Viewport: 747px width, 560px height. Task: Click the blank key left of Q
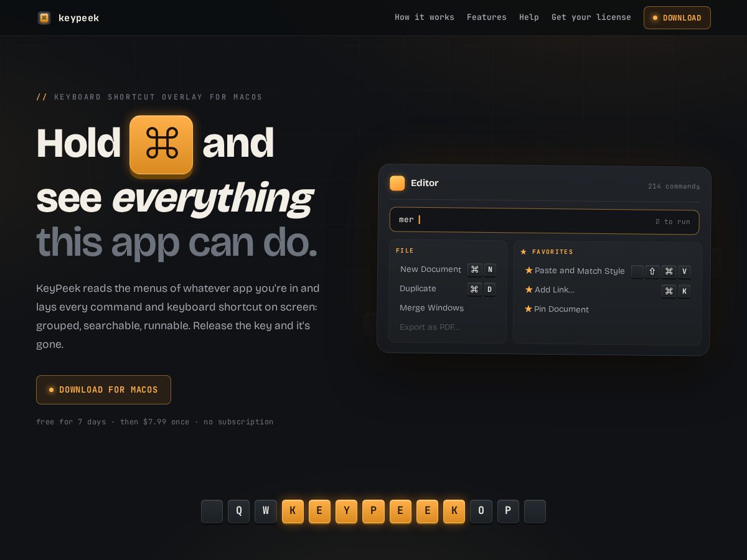point(212,511)
